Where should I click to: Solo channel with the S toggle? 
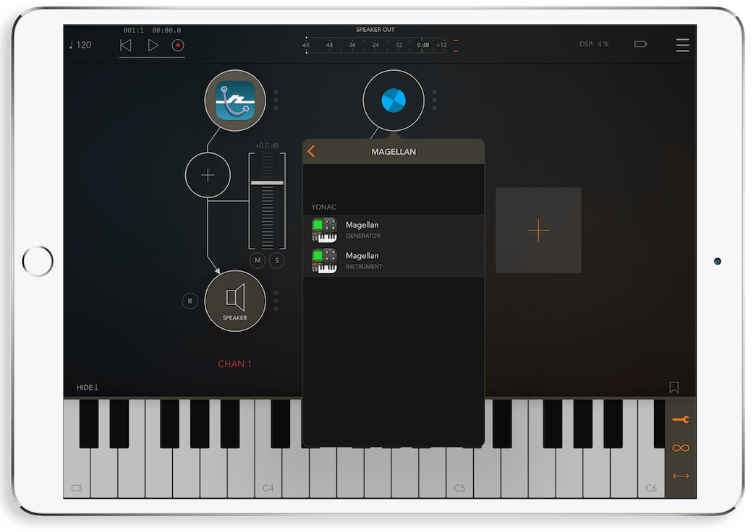[x=276, y=260]
